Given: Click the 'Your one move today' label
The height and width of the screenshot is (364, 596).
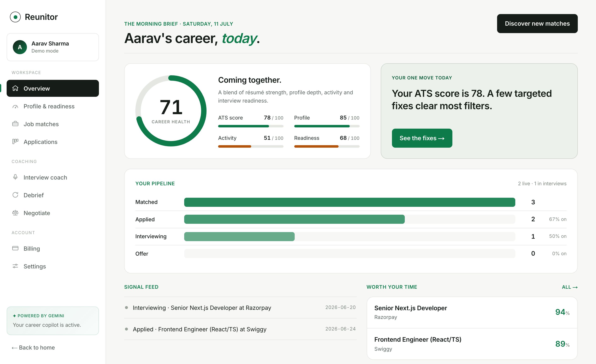Looking at the screenshot, I should point(422,78).
